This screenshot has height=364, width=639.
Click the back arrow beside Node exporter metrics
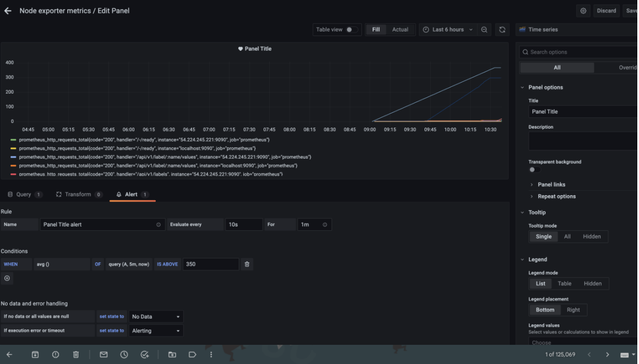click(x=8, y=11)
